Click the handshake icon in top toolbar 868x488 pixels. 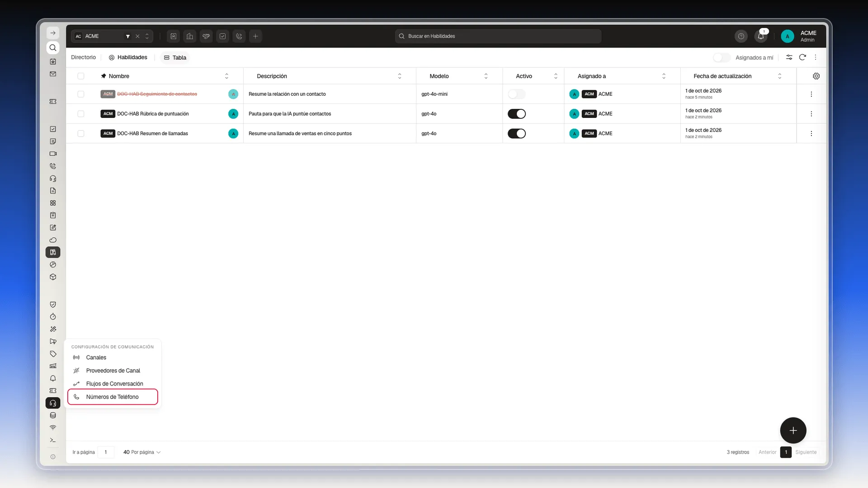(x=206, y=36)
